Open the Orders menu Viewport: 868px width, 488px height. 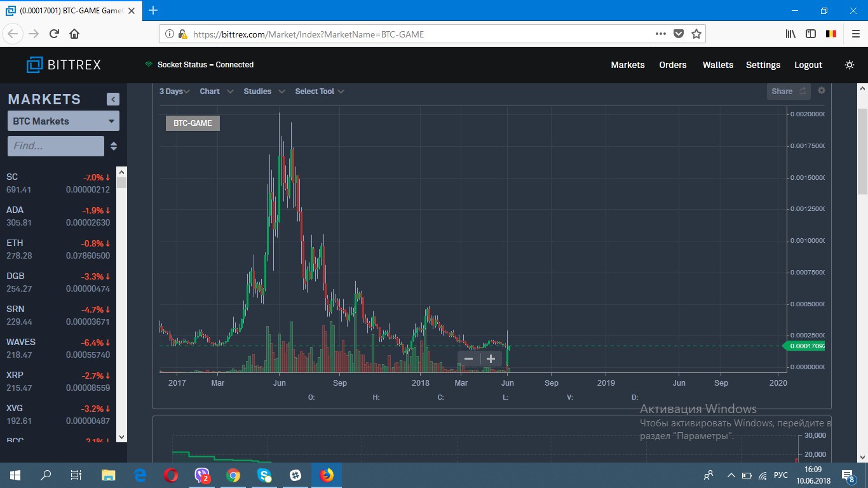(673, 65)
